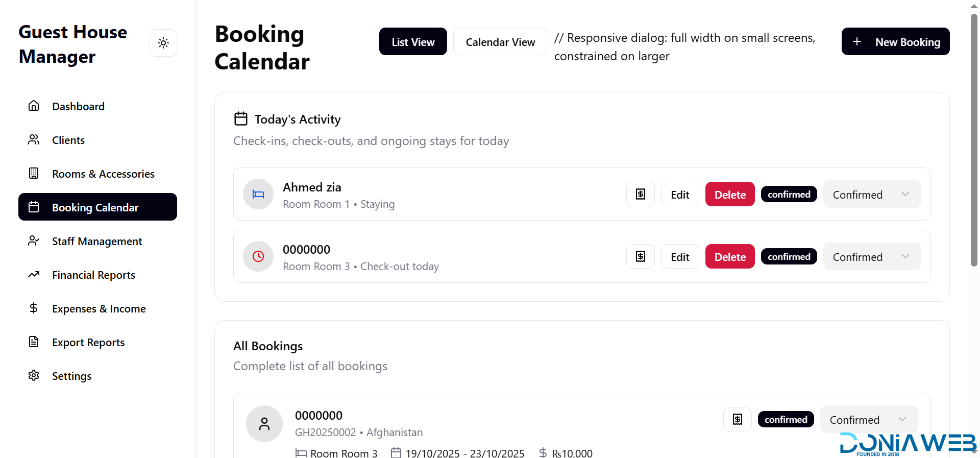Screen dimensions: 980x458
Task: Click the user avatar icon in All Bookings
Action: coord(264,424)
